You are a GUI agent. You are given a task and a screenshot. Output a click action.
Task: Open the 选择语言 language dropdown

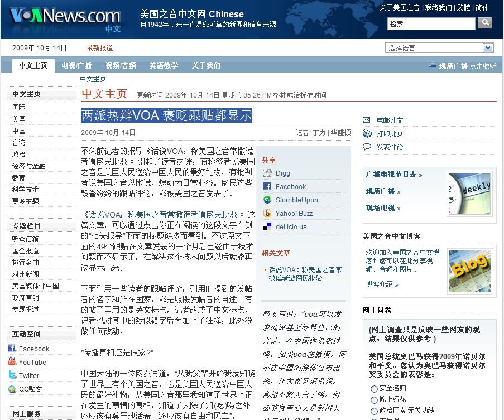click(x=439, y=48)
